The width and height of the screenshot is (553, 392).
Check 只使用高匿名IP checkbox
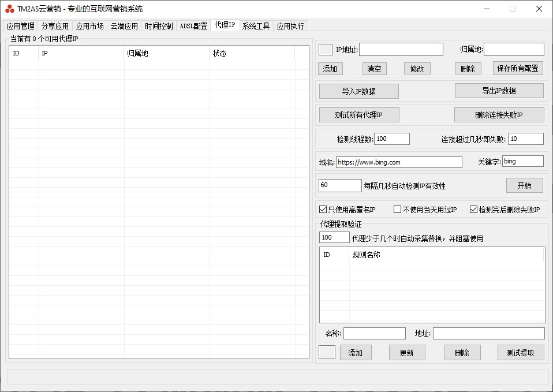pos(323,210)
